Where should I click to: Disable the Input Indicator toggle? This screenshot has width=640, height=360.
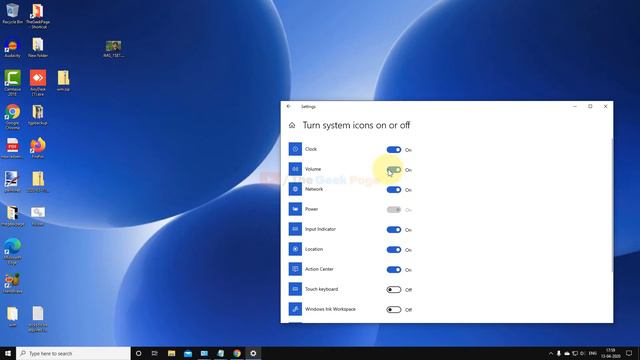[x=394, y=230]
